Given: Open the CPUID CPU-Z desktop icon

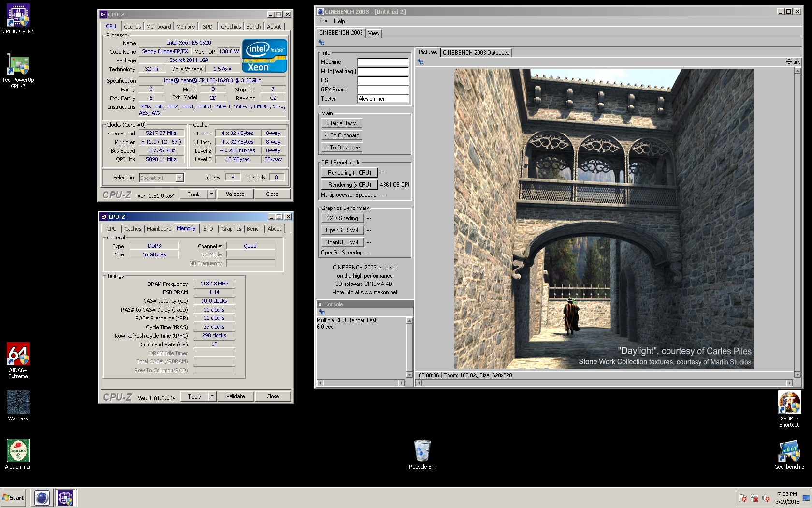Looking at the screenshot, I should coord(18,19).
